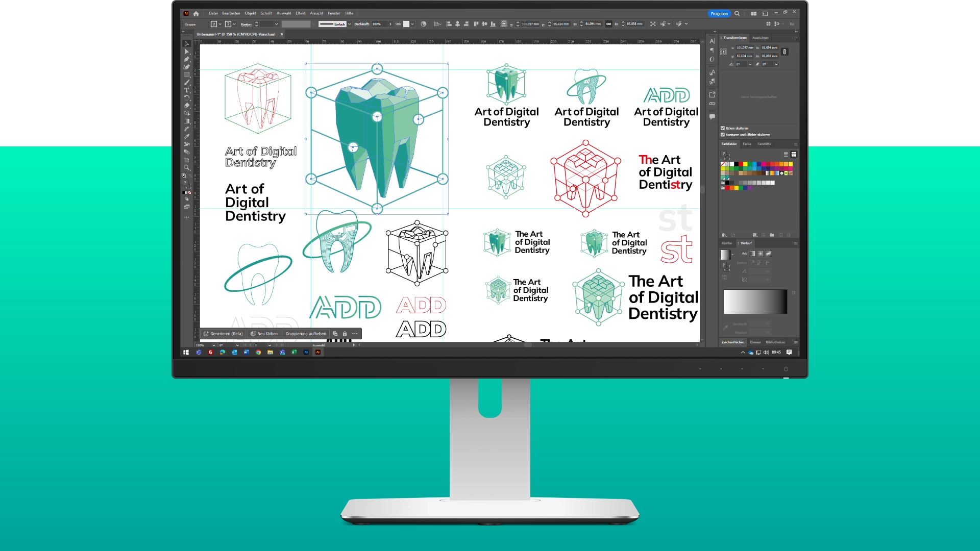The width and height of the screenshot is (980, 551).
Task: Click more options dots in contextual taskbar
Action: tap(355, 334)
